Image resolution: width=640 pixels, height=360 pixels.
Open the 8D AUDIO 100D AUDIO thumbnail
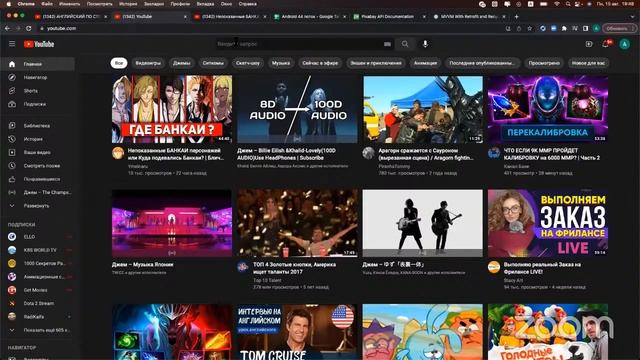click(297, 109)
